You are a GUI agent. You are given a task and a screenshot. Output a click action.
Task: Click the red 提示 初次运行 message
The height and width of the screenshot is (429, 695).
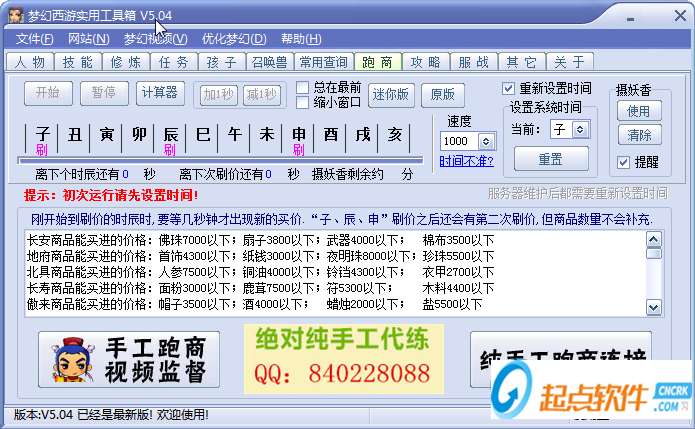(x=111, y=195)
